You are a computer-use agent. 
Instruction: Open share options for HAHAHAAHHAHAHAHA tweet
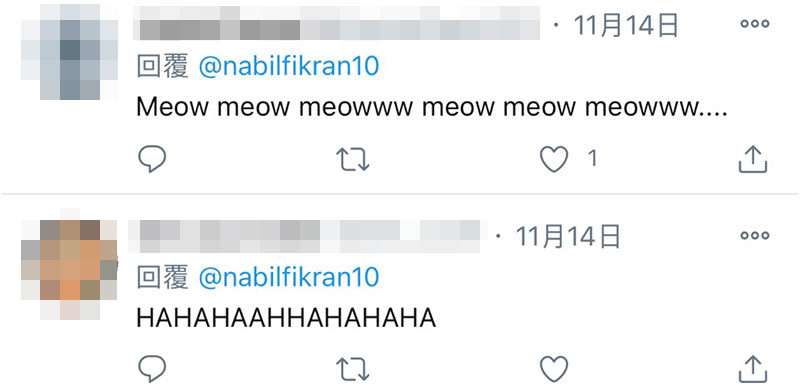click(x=753, y=369)
